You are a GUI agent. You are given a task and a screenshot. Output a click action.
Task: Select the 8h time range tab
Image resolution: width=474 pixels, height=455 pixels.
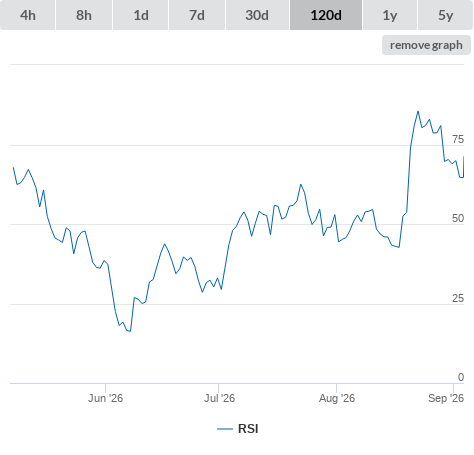coord(84,15)
